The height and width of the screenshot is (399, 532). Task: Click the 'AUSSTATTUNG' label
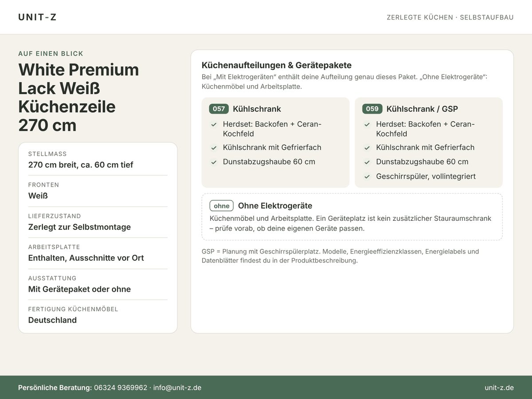pyautogui.click(x=52, y=278)
